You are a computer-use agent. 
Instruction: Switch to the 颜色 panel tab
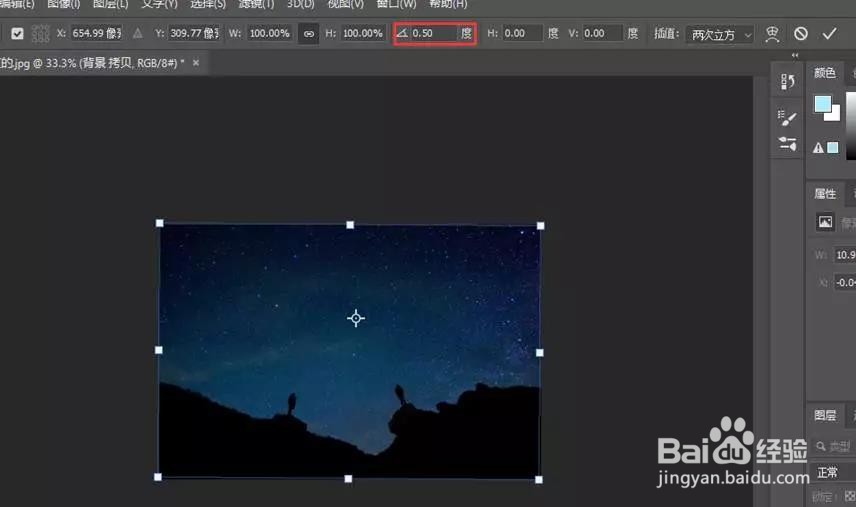click(824, 73)
